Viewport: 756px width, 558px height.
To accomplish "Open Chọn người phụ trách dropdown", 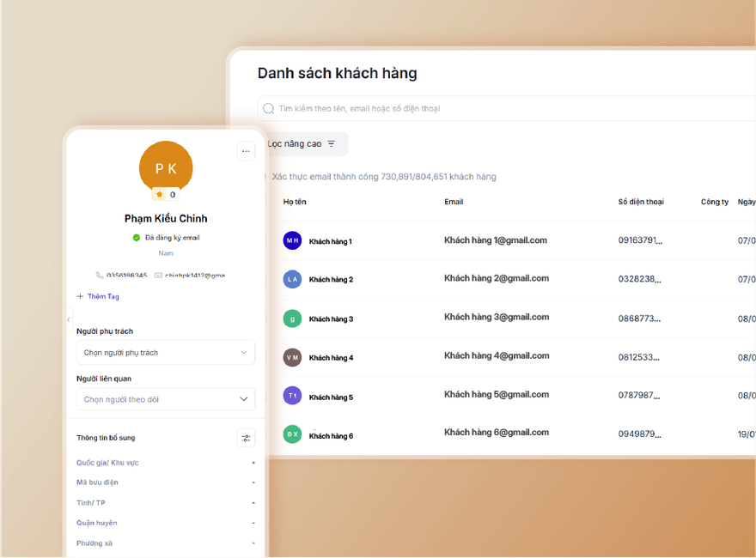I will point(166,353).
